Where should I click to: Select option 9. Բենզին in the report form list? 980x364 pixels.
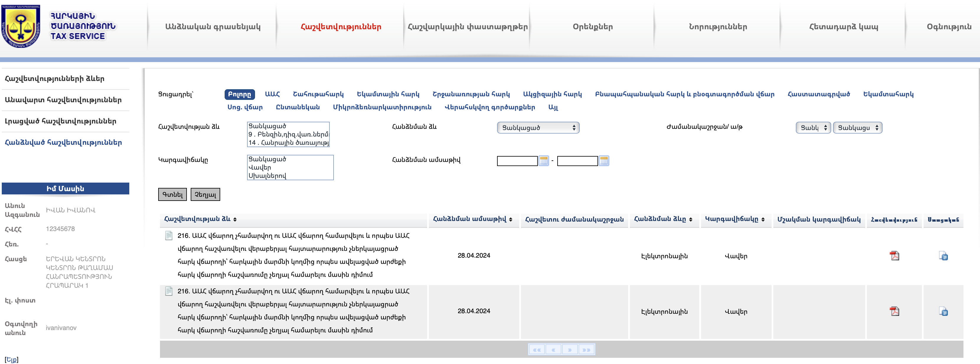[x=288, y=134]
